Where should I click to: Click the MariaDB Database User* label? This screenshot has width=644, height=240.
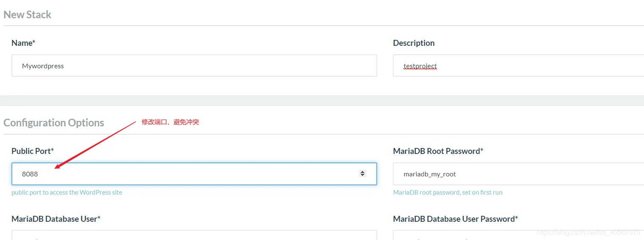pos(56,219)
